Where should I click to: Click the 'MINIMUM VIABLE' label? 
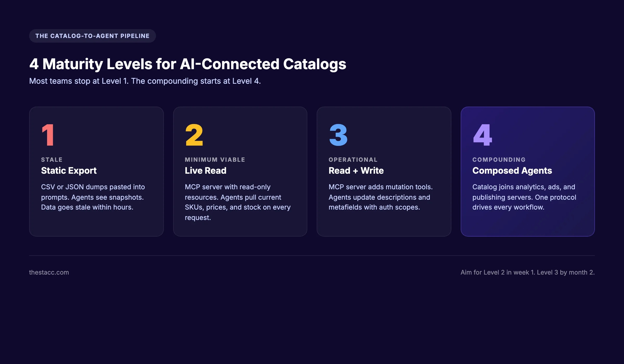click(215, 160)
